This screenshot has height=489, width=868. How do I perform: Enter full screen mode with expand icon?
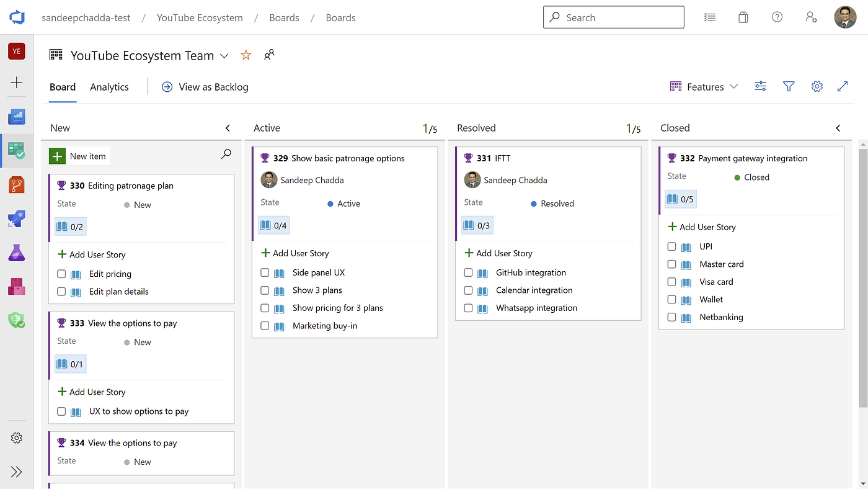(843, 87)
